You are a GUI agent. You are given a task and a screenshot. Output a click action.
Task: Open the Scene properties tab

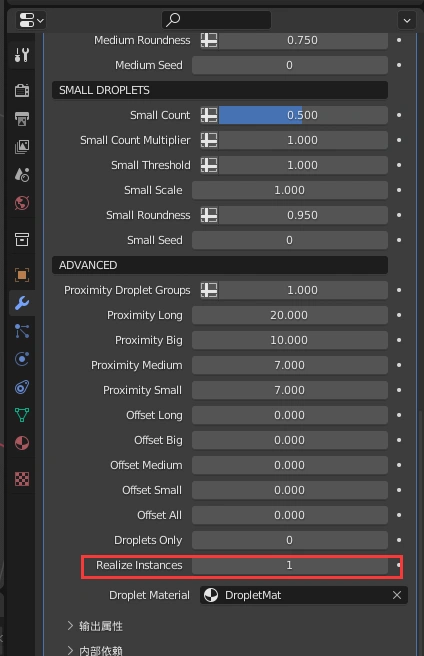click(22, 174)
